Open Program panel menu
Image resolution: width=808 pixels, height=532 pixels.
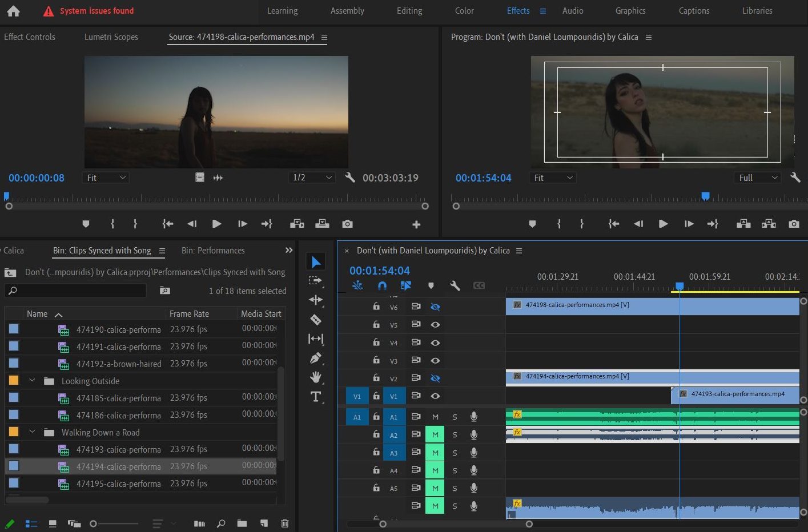coord(648,37)
